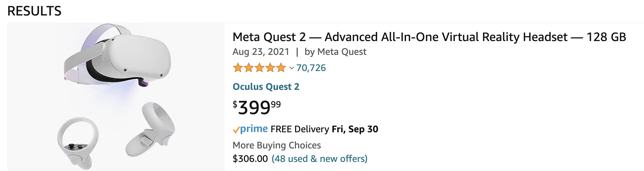Click the $399.99 price
The height and width of the screenshot is (171, 644).
(x=257, y=107)
